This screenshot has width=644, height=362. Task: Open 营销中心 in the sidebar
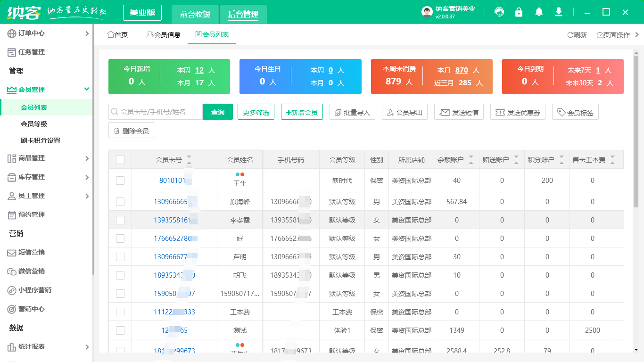[x=32, y=309]
